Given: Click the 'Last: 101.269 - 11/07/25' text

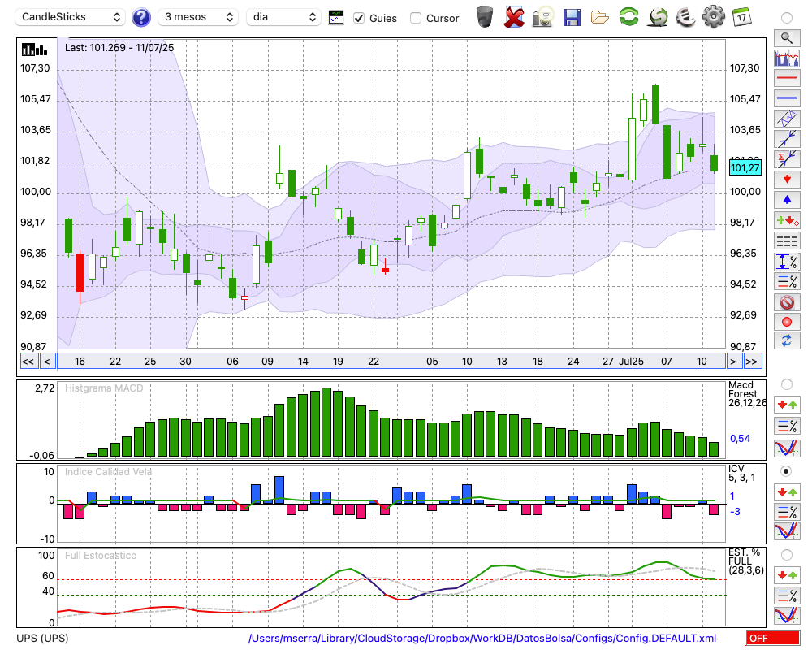Looking at the screenshot, I should pos(119,48).
